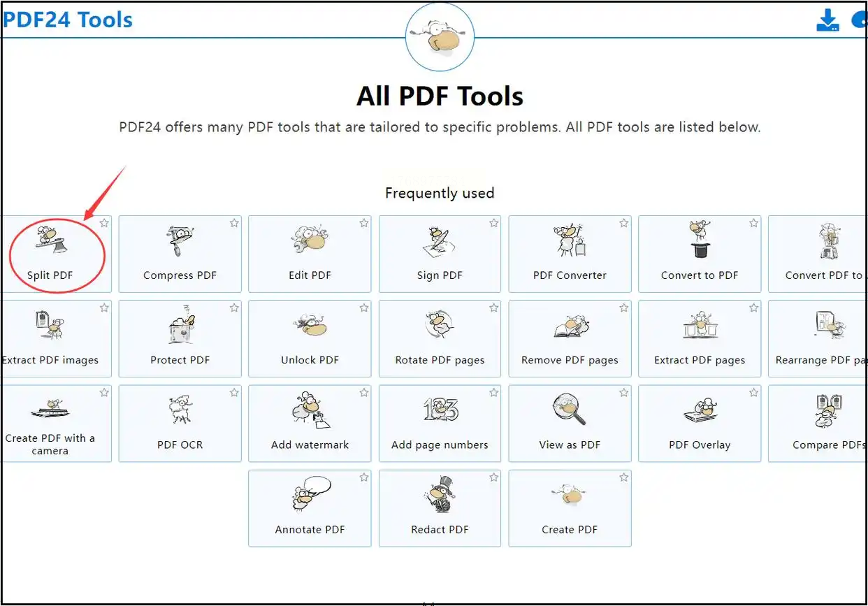This screenshot has height=606, width=868.
Task: Favorite the Extract PDF pages card
Action: (x=754, y=308)
